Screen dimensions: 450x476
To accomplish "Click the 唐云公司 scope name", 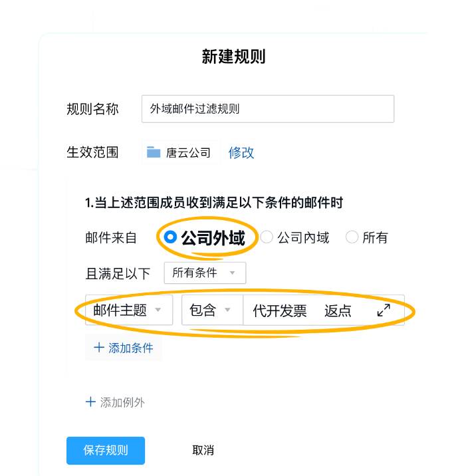I will [x=187, y=152].
